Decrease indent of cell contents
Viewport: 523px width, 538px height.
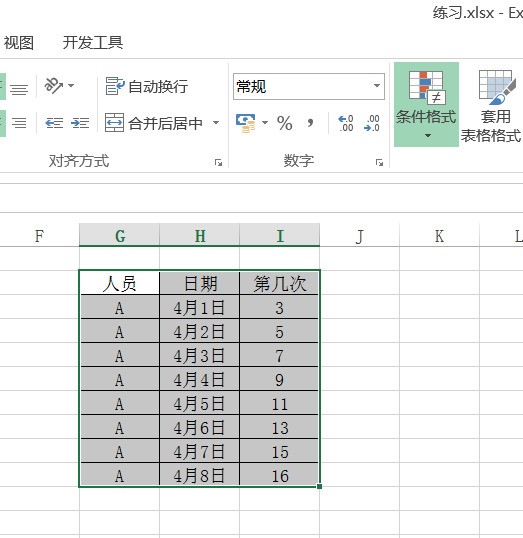pos(54,123)
